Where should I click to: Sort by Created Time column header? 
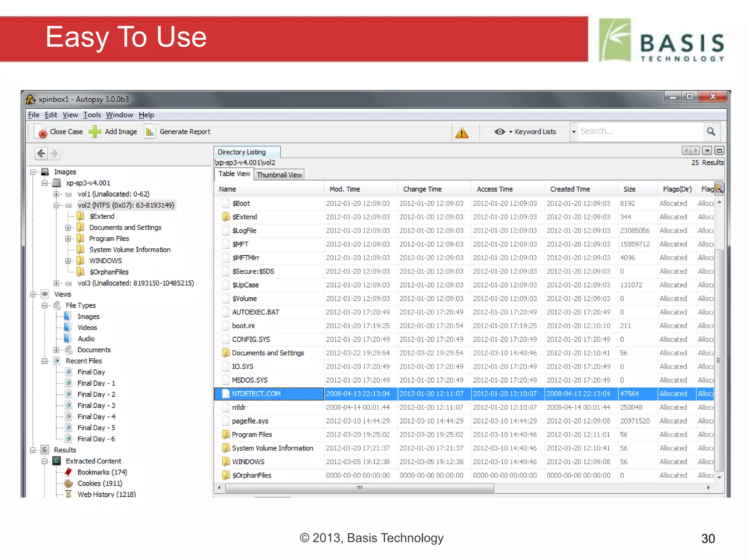click(581, 189)
